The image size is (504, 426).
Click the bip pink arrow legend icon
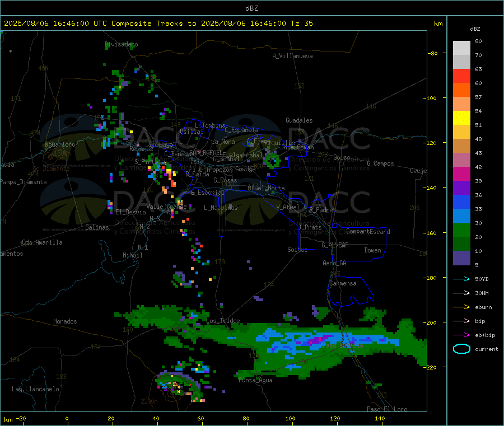coord(461,321)
